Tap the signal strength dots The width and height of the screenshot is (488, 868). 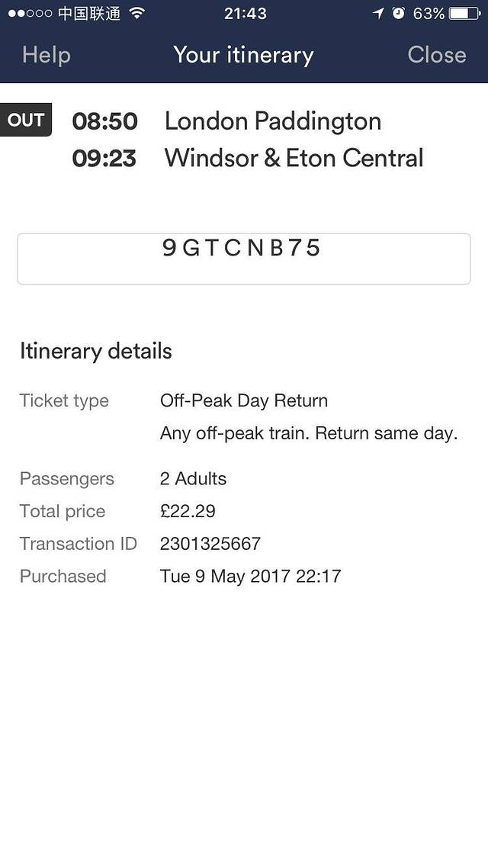pyautogui.click(x=30, y=14)
